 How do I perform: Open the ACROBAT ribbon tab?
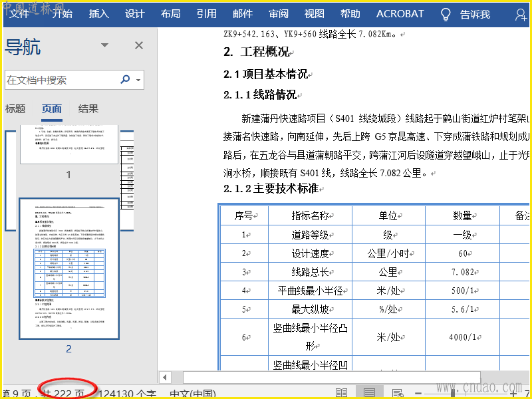(400, 14)
